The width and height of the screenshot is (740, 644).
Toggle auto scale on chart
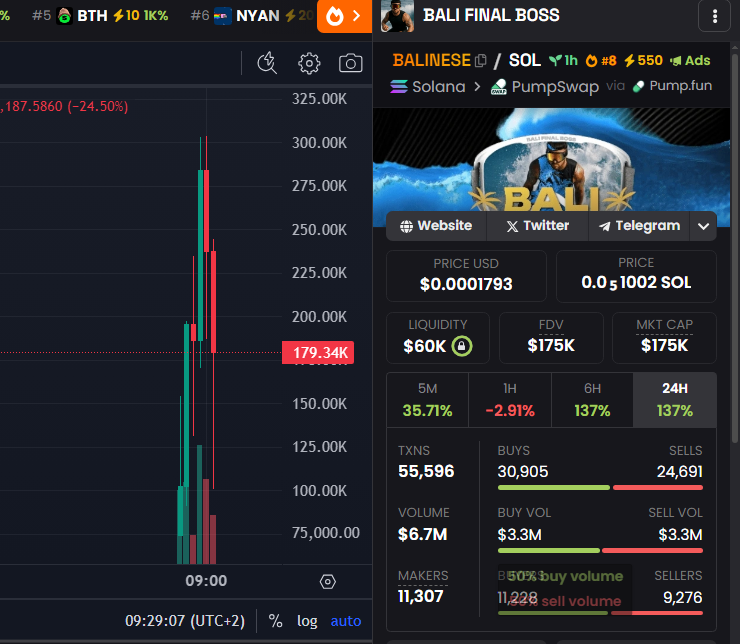pos(346,621)
